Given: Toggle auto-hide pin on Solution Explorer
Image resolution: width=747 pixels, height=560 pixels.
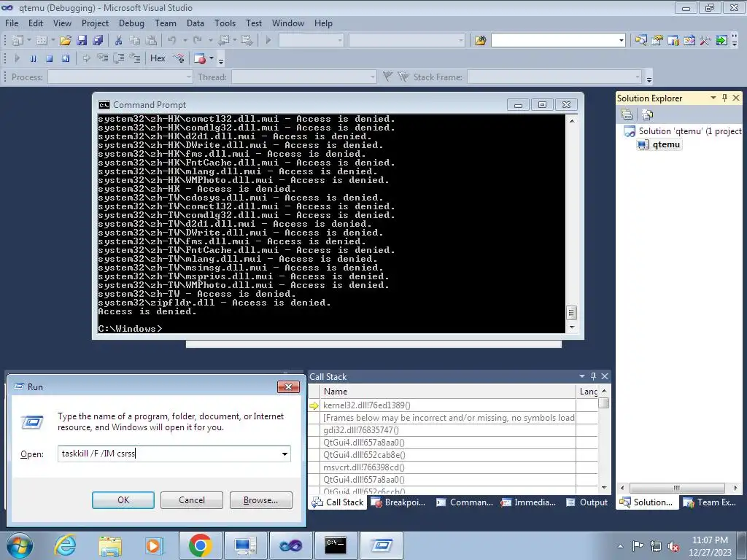Looking at the screenshot, I should tap(724, 98).
